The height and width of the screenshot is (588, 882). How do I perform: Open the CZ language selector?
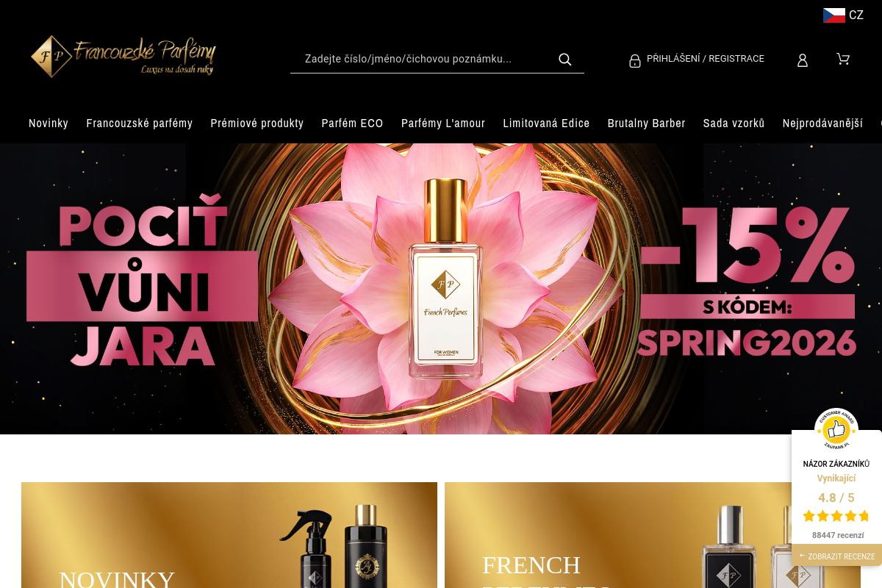(x=844, y=15)
